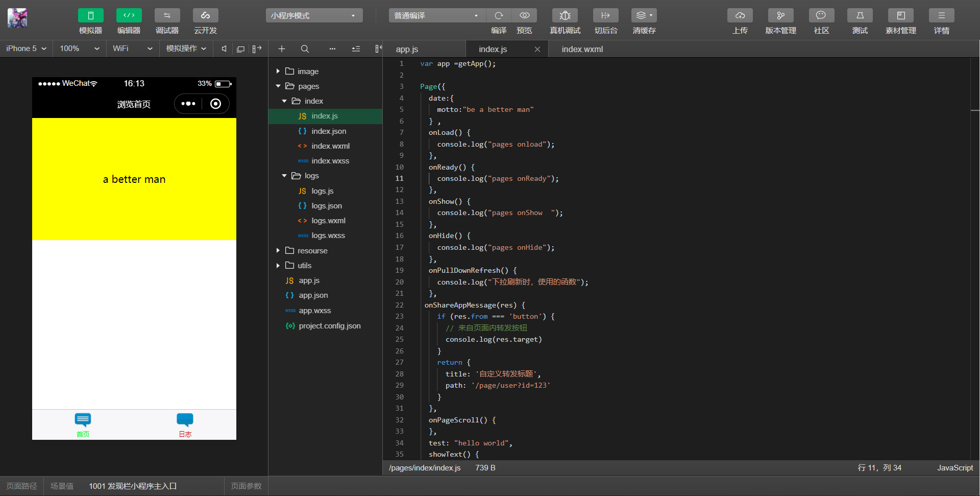Image resolution: width=980 pixels, height=496 pixels.
Task: Click the preview eye icon
Action: 524,16
